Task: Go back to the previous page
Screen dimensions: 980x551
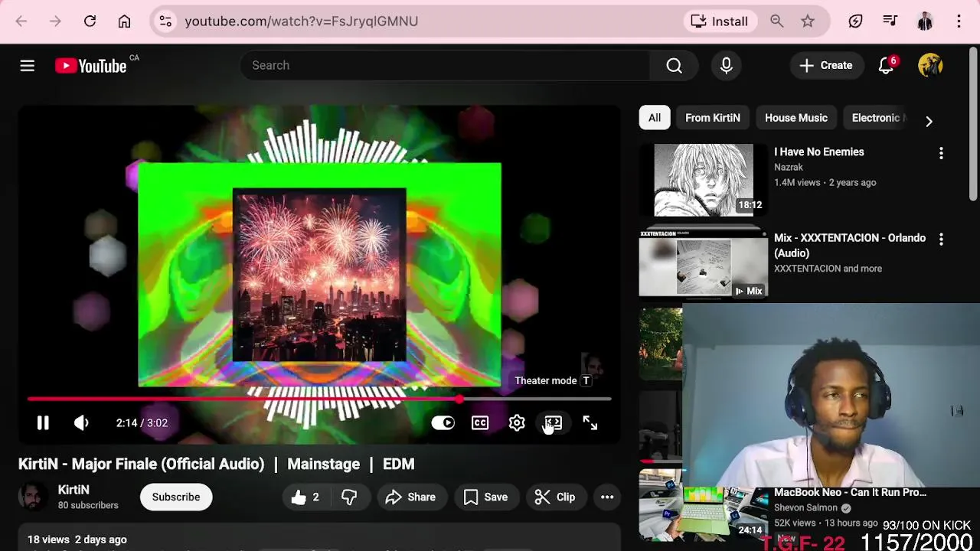Action: pos(21,21)
